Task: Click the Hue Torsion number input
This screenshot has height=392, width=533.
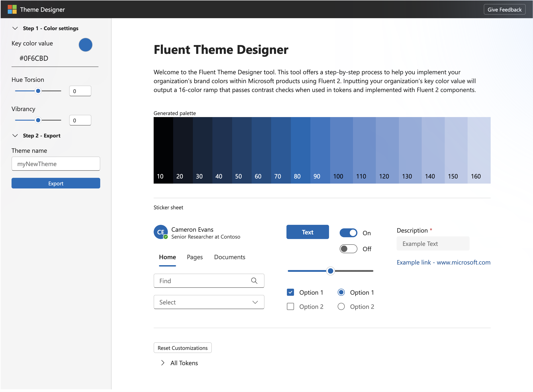Action: [x=80, y=91]
